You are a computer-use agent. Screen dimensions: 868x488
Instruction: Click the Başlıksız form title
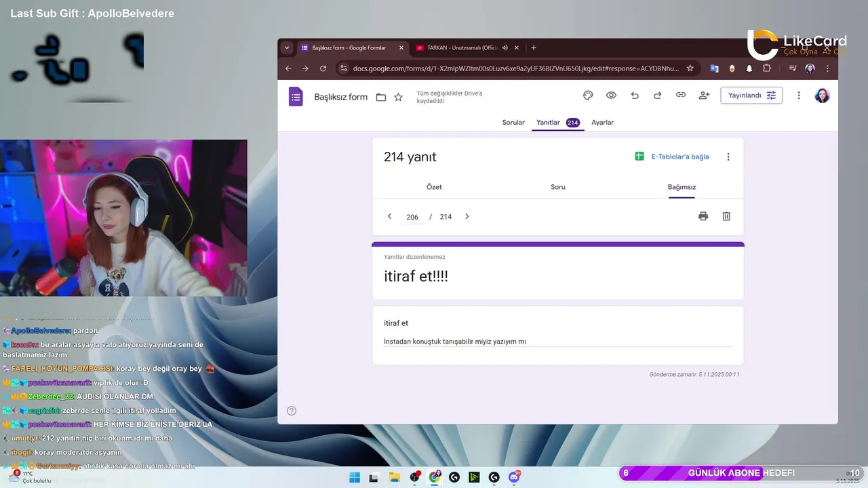[x=340, y=97]
